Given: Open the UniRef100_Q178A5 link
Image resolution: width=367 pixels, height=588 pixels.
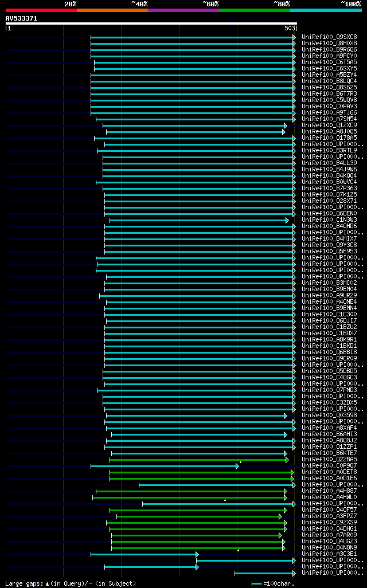Looking at the screenshot, I should tap(330, 138).
